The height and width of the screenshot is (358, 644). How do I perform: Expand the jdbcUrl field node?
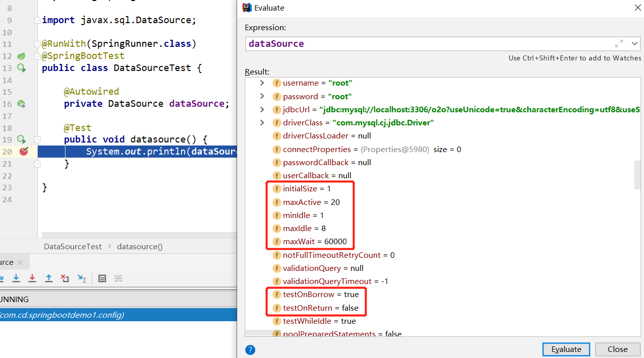[262, 109]
